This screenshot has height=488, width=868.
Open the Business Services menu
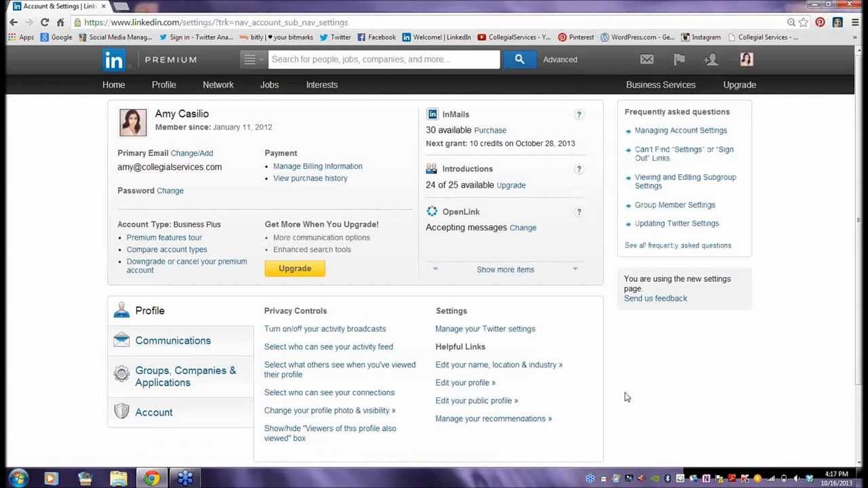pos(660,85)
